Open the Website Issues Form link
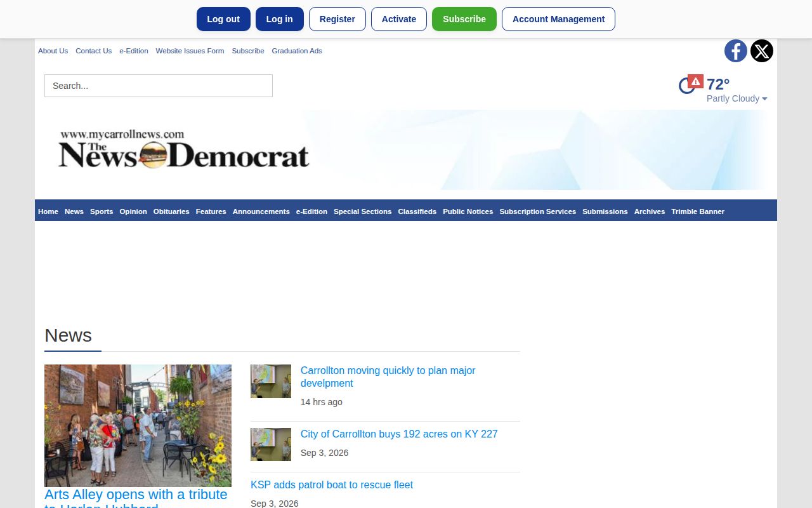This screenshot has height=508, width=812. 190,51
